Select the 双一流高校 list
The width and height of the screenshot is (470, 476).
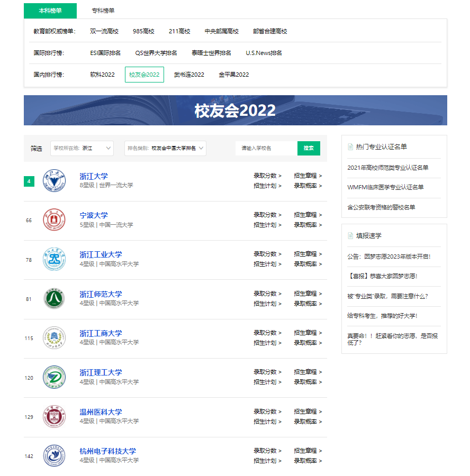(x=104, y=31)
